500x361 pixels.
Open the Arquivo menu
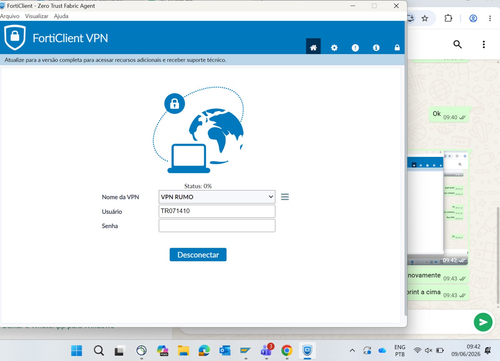[x=9, y=16]
